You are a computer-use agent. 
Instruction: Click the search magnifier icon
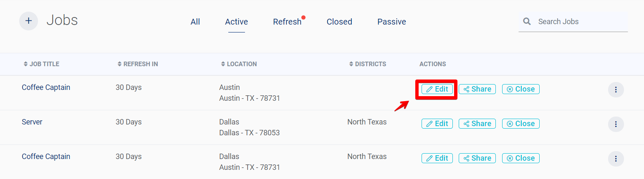[x=527, y=21]
